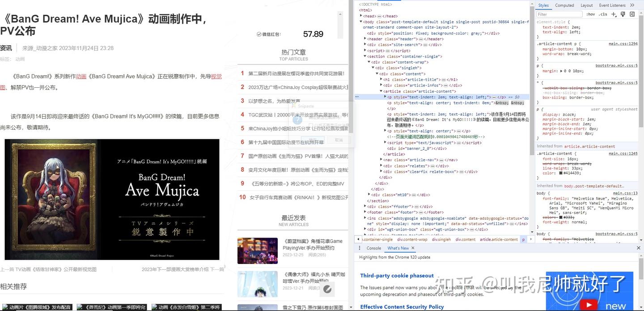This screenshot has height=311, width=644.
Task: Click the three-dot menu in Console drawer
Action: coord(360,248)
